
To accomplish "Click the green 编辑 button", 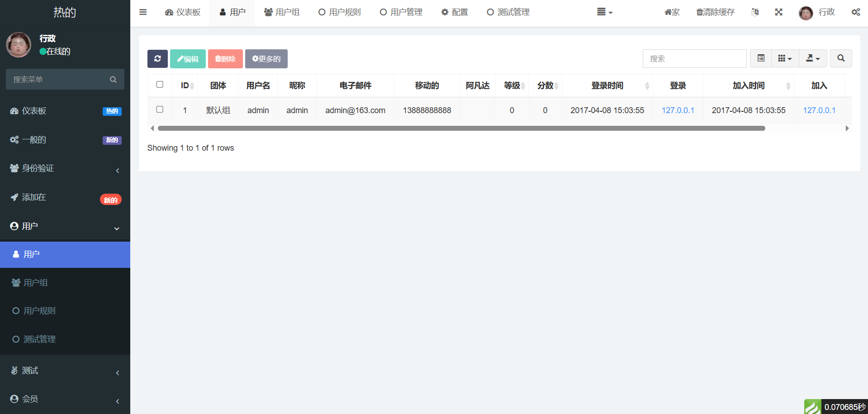I will point(188,59).
